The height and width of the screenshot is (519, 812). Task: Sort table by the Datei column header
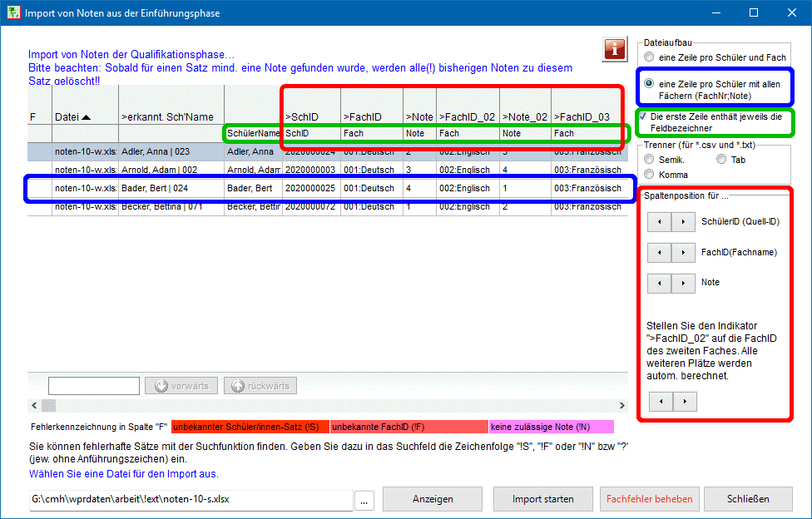[73, 117]
